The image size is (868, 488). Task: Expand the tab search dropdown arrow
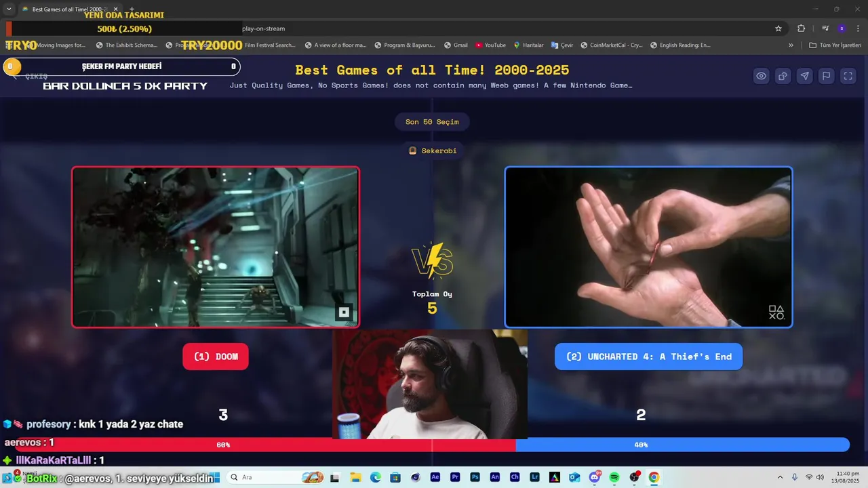pos(9,9)
